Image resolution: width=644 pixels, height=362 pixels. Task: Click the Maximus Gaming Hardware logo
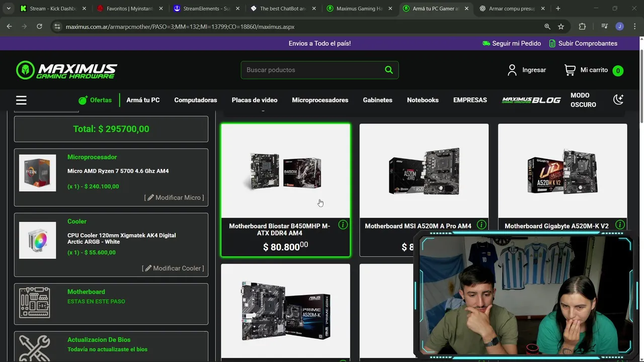[67, 70]
